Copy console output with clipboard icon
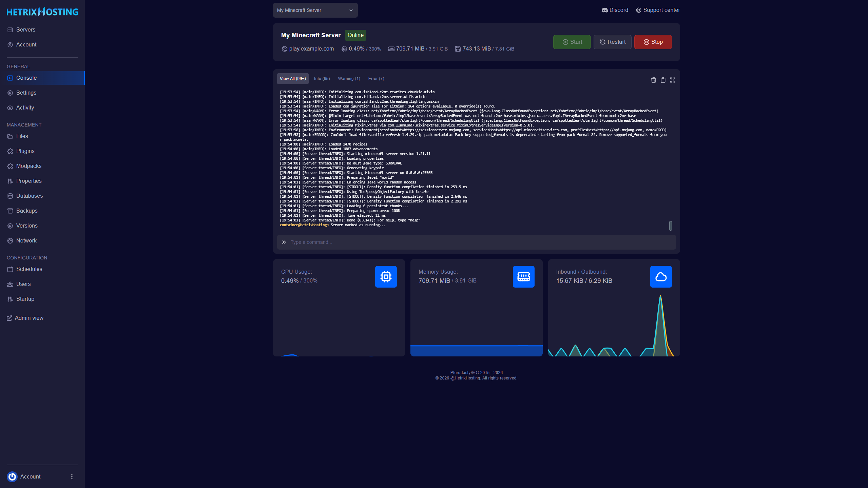This screenshot has height=488, width=868. coord(663,80)
